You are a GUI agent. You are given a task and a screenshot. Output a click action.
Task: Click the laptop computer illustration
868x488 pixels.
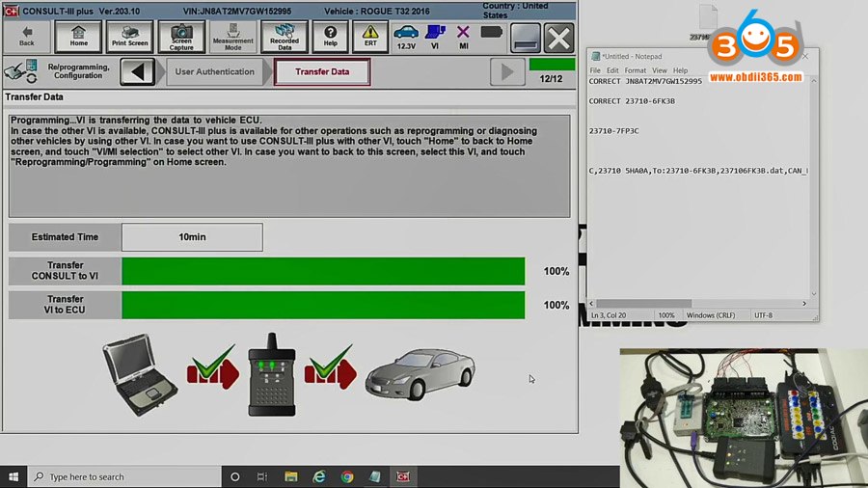140,374
